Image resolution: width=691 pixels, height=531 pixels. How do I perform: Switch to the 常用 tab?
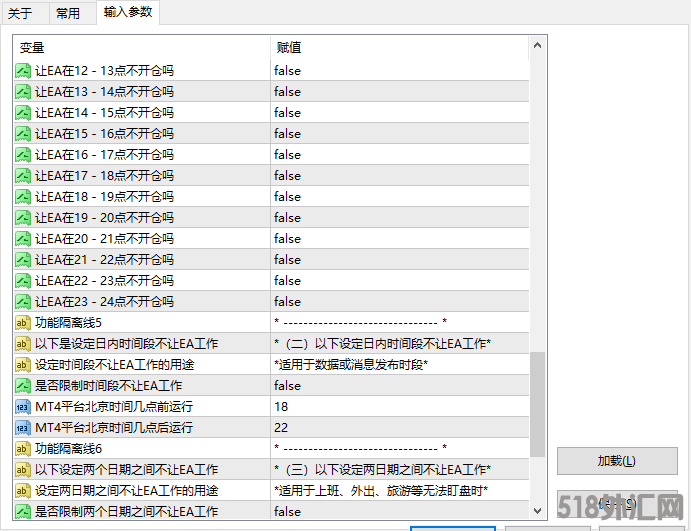68,13
